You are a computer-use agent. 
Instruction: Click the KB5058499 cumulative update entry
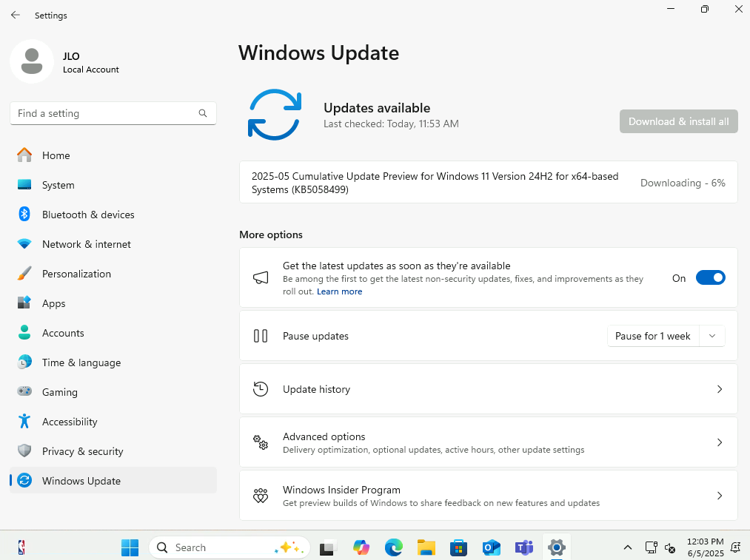tap(489, 183)
